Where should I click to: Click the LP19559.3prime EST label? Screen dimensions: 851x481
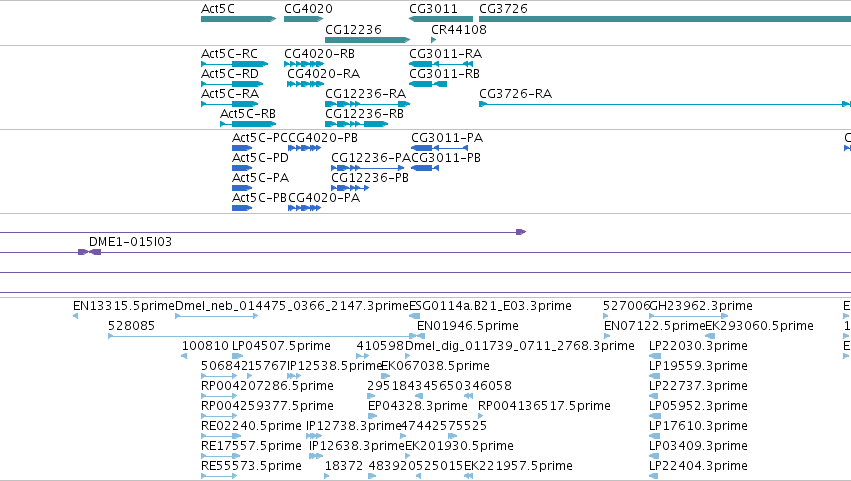tap(698, 366)
